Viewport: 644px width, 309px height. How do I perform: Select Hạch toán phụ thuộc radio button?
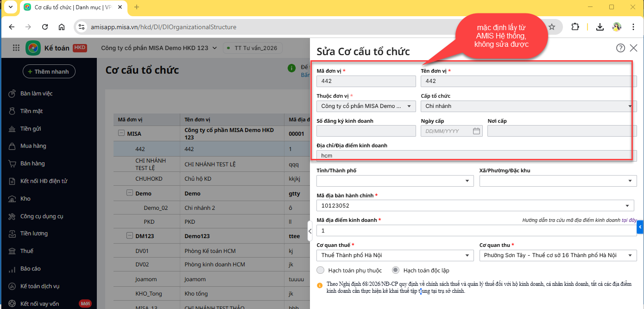(x=321, y=270)
